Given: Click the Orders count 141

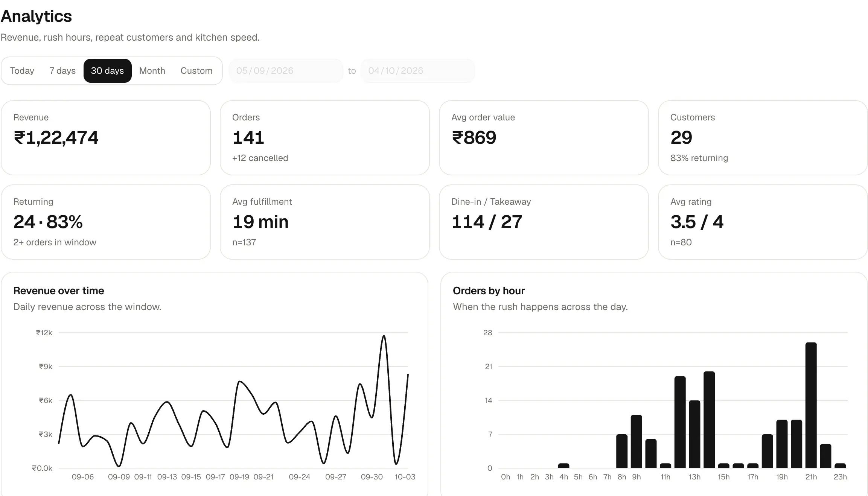Looking at the screenshot, I should [x=248, y=137].
